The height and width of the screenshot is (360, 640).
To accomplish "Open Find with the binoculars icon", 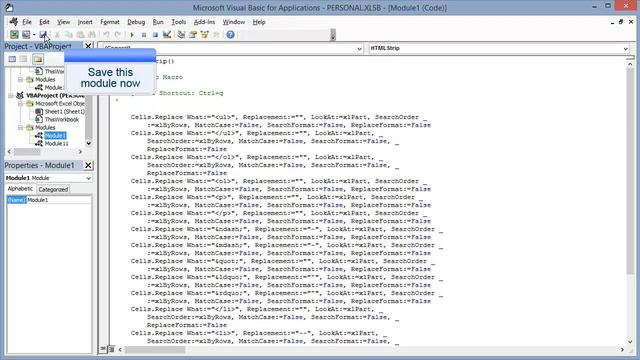I will pos(92,35).
